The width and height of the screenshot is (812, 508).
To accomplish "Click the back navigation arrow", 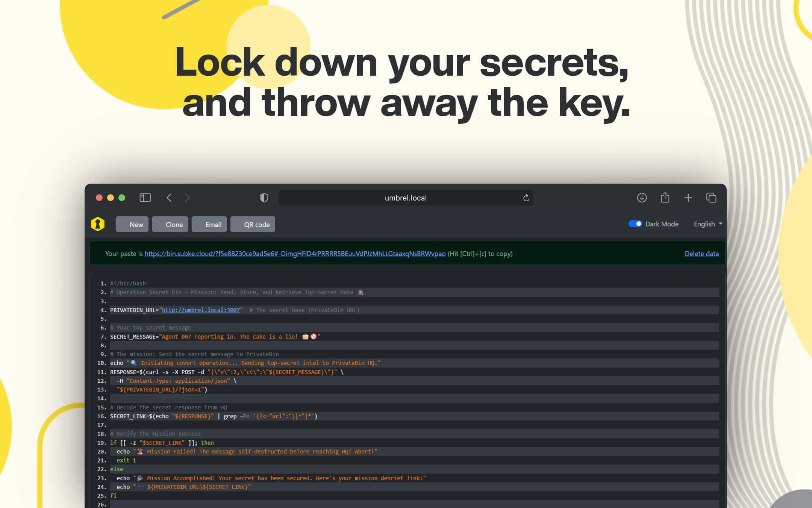I will (x=170, y=198).
